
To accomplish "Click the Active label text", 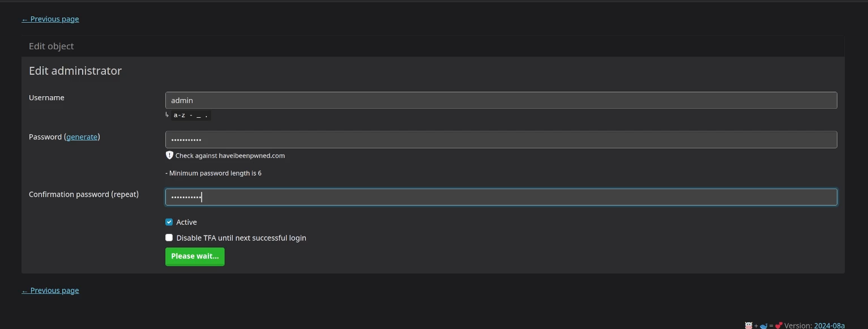I will tap(186, 223).
